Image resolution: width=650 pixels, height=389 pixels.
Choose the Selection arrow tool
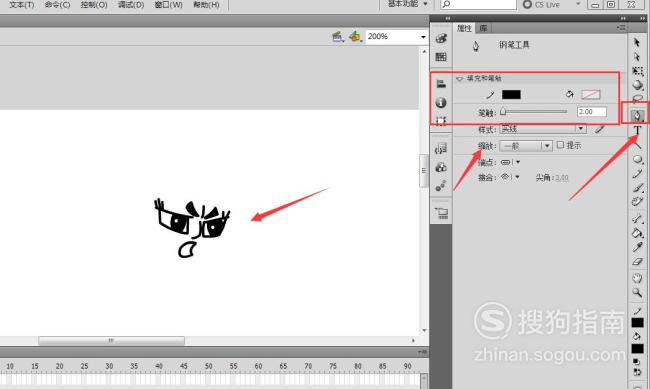pyautogui.click(x=637, y=42)
